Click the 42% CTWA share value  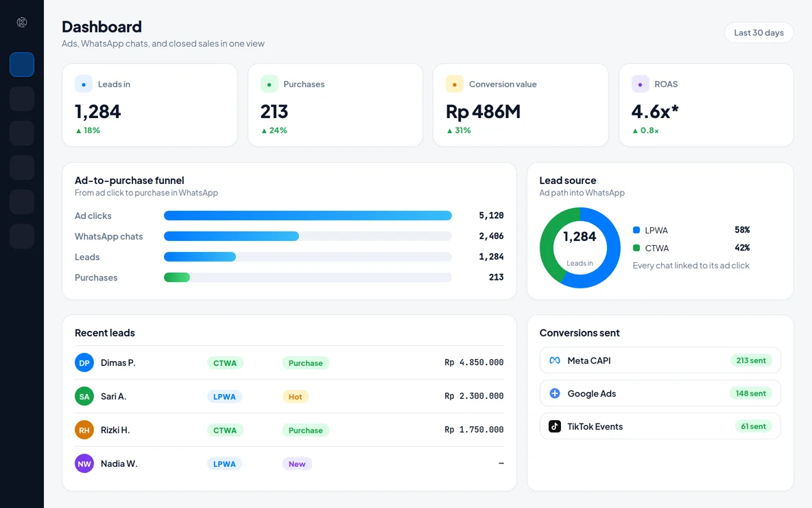(742, 248)
